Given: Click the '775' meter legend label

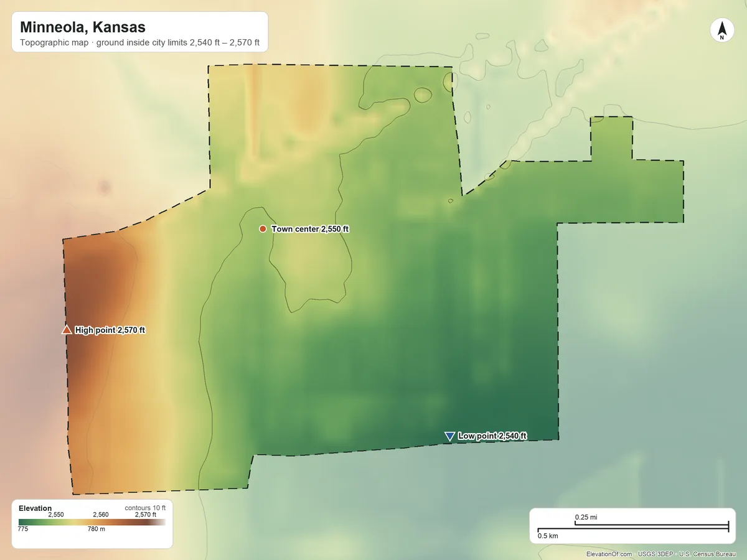Looking at the screenshot, I should click(x=23, y=529).
